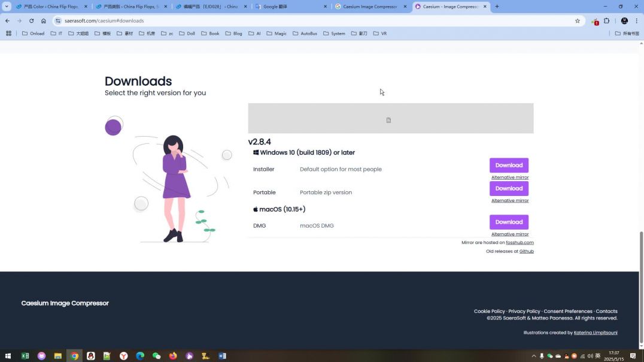This screenshot has width=644, height=362.
Task: Open Alternative mirror for Portable
Action: coord(510,200)
